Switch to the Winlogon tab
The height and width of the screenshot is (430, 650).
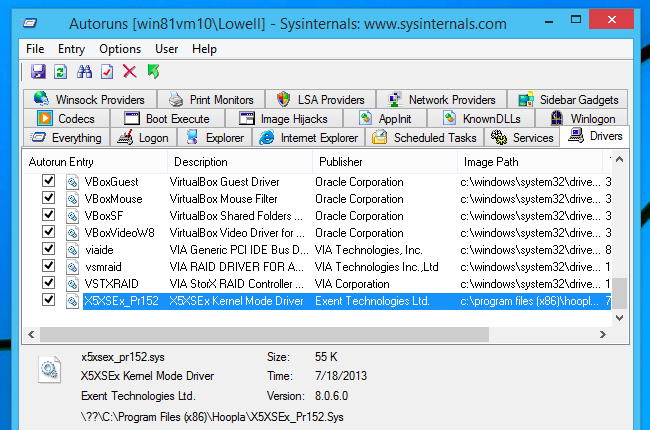pos(582,119)
